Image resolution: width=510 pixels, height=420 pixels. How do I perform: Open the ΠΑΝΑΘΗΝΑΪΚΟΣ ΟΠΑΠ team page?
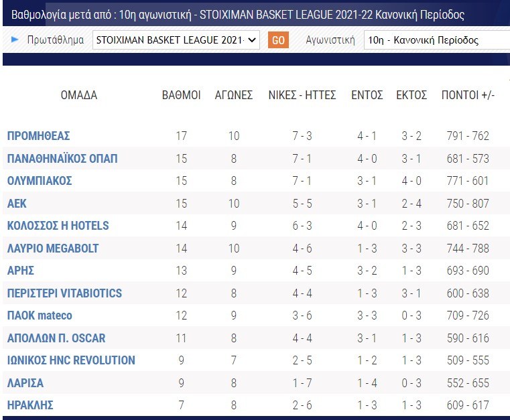(62, 159)
